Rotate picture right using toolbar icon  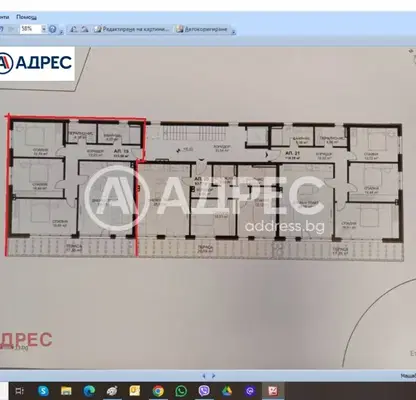point(85,29)
